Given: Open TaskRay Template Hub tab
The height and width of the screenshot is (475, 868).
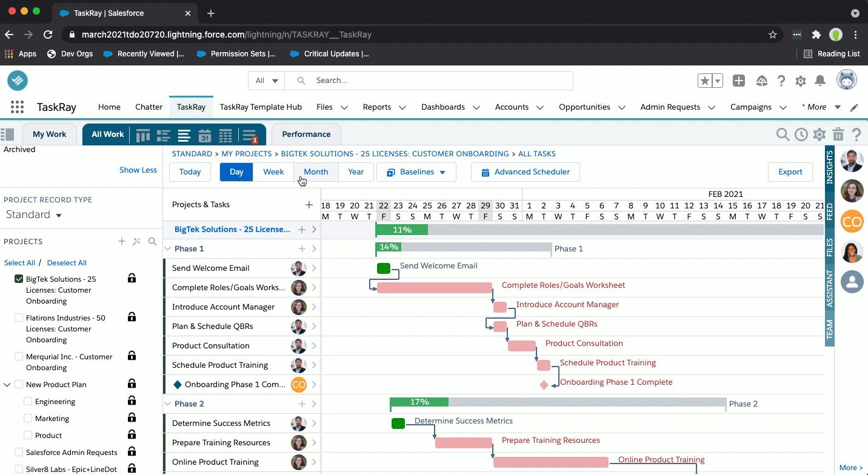Looking at the screenshot, I should point(261,107).
